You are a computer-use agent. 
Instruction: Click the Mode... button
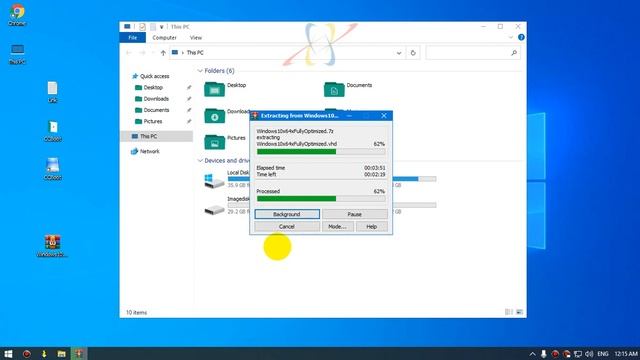(337, 227)
